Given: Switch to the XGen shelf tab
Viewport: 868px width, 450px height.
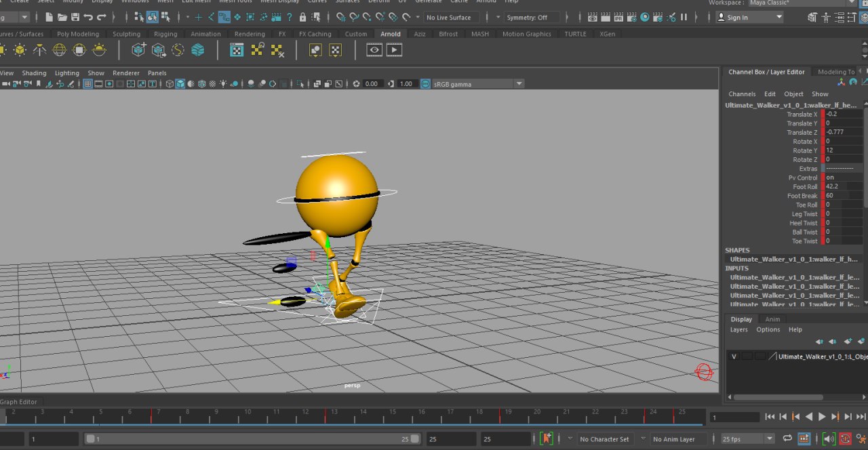Looking at the screenshot, I should pyautogui.click(x=608, y=34).
